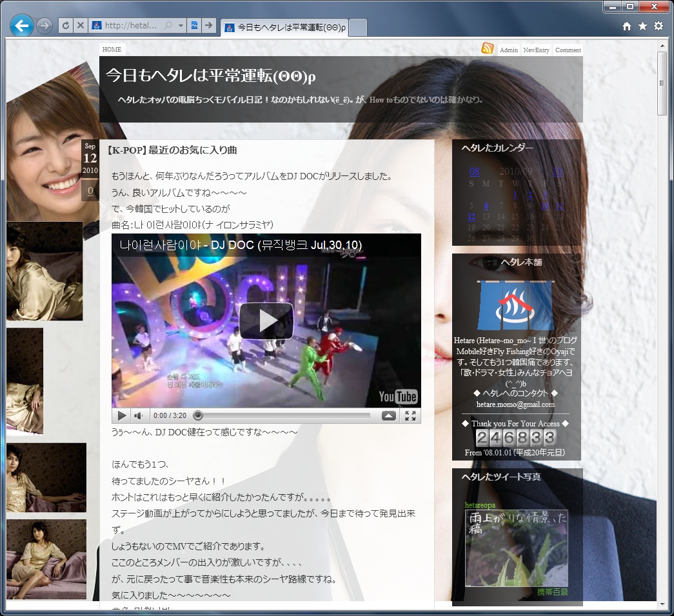Open Favorites with the star icon

pos(642,26)
